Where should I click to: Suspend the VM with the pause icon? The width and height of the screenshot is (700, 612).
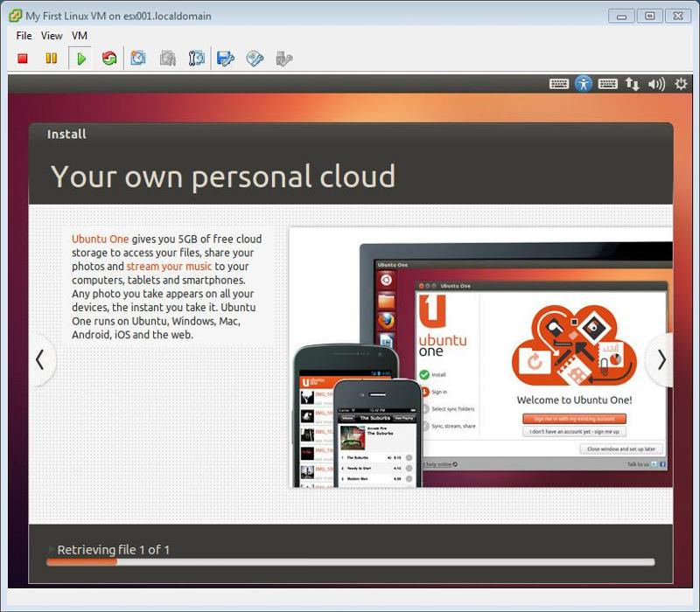coord(52,59)
